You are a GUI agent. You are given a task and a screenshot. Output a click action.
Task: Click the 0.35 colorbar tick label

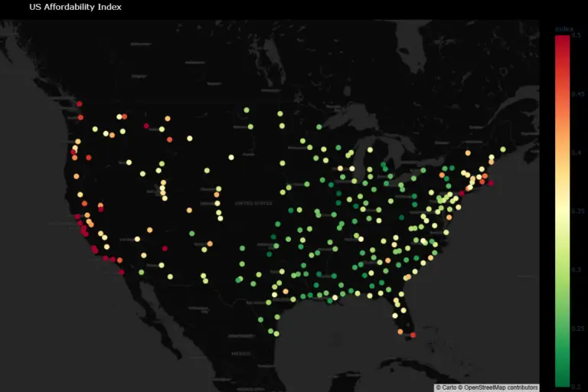(x=578, y=211)
